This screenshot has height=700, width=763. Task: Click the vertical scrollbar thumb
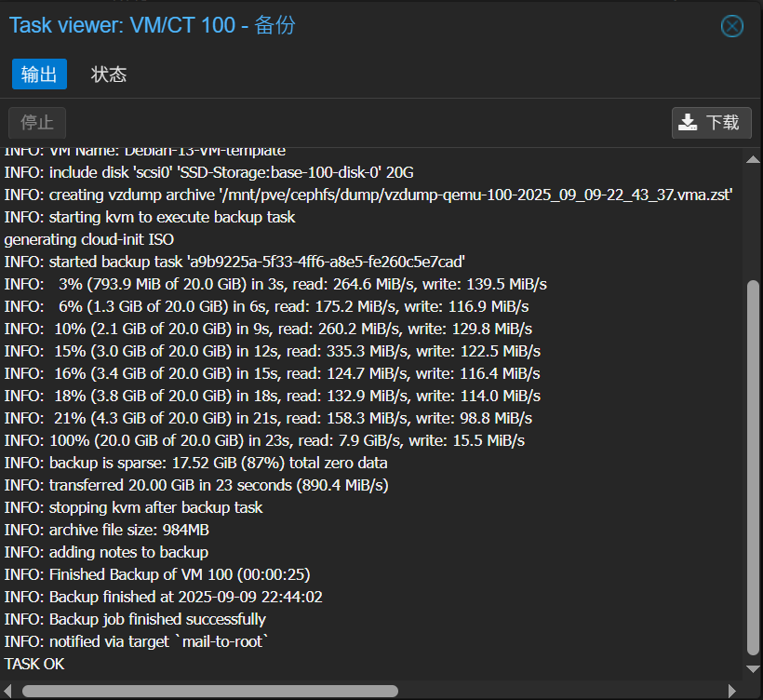(754, 465)
